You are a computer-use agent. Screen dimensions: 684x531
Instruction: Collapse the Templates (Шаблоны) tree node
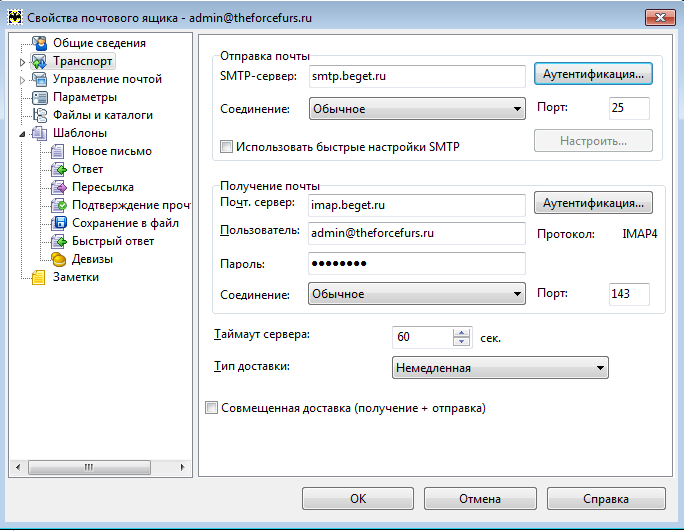click(x=23, y=133)
